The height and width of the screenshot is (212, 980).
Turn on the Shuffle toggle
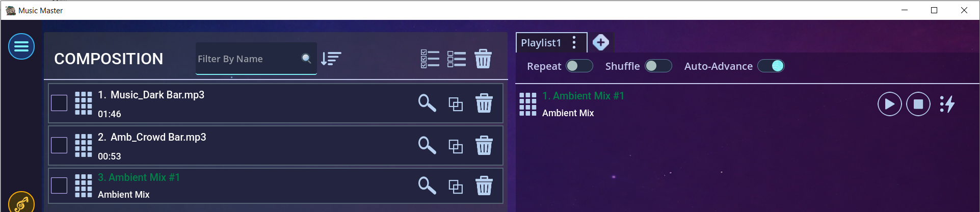658,66
